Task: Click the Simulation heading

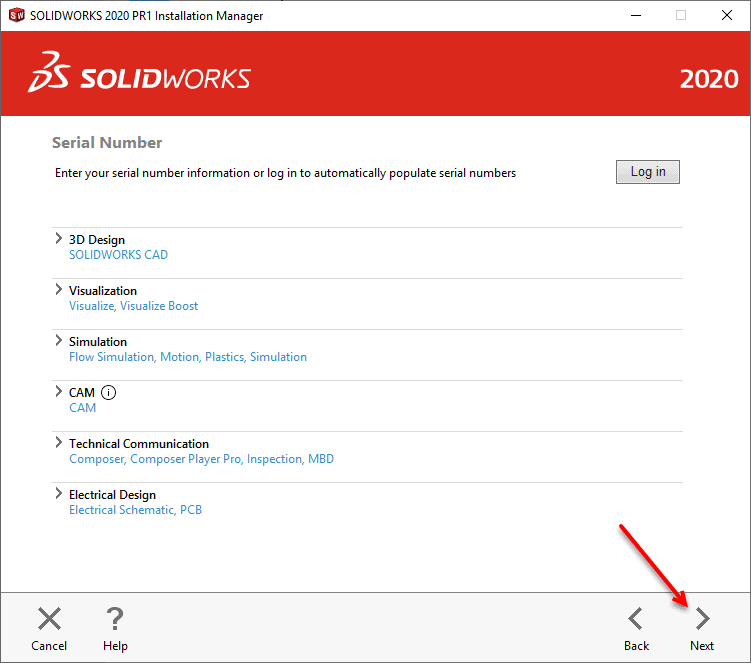Action: [98, 342]
